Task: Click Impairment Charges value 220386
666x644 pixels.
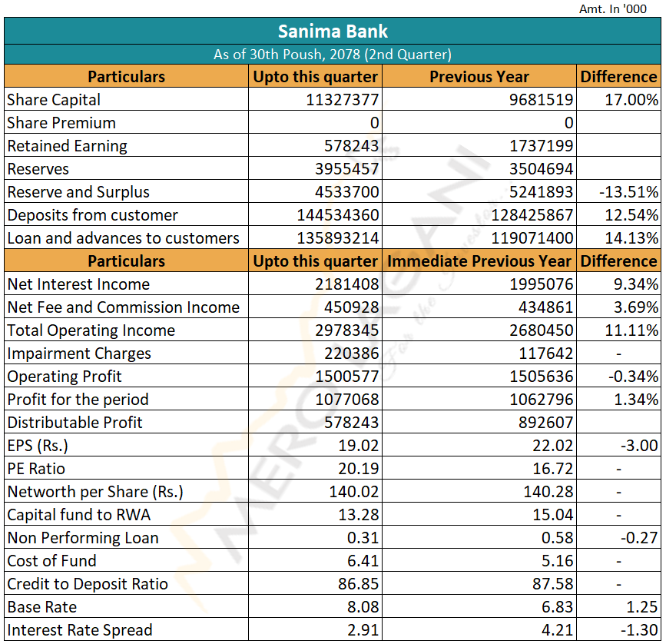Action: click(x=352, y=354)
